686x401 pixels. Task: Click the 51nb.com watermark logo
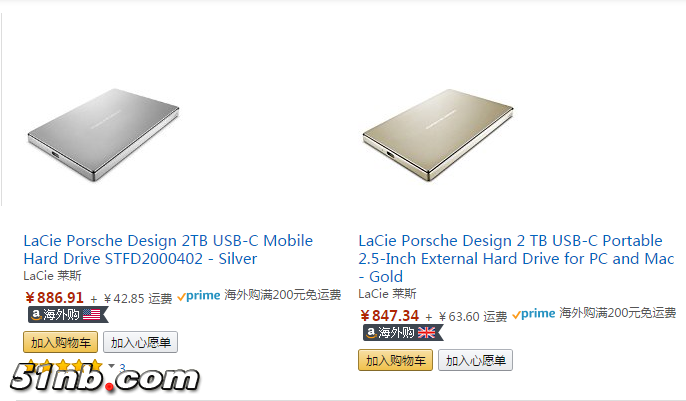105,378
